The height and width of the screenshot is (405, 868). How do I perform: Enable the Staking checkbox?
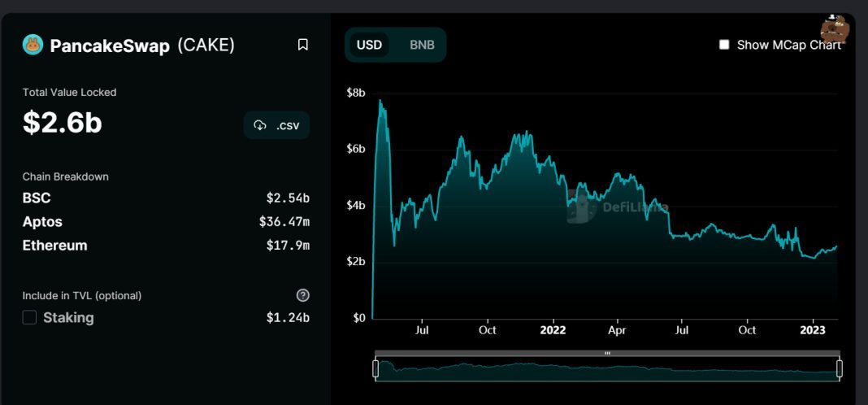pyautogui.click(x=29, y=317)
